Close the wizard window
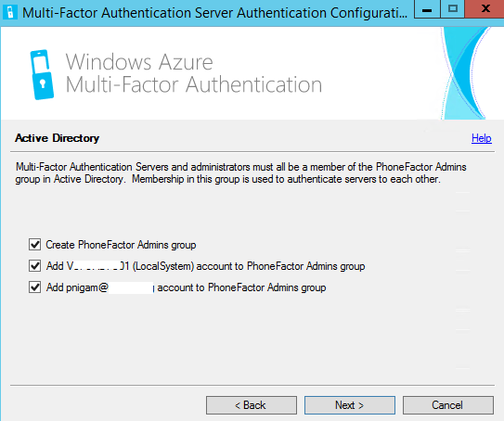The image size is (504, 421). click(x=485, y=9)
